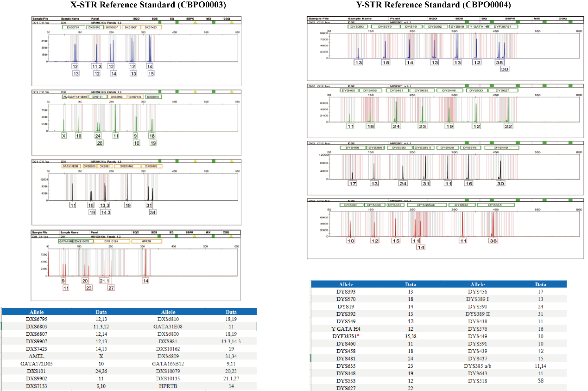Click the 14.3 allele call box in black X-STR plot

pos(106,212)
